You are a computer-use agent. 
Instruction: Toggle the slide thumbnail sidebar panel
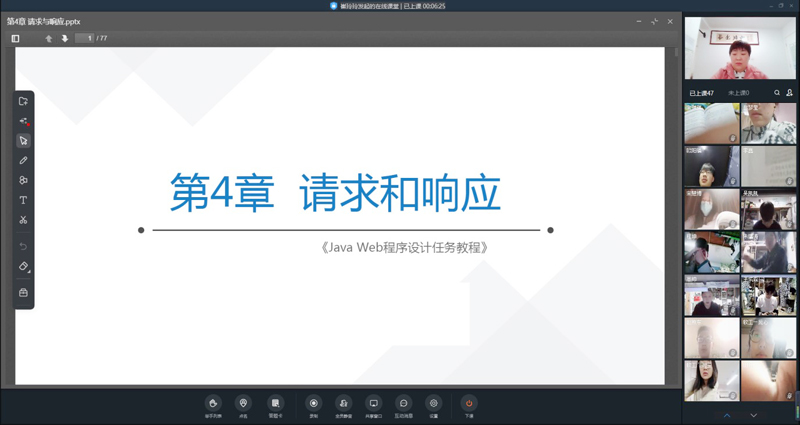(x=15, y=39)
